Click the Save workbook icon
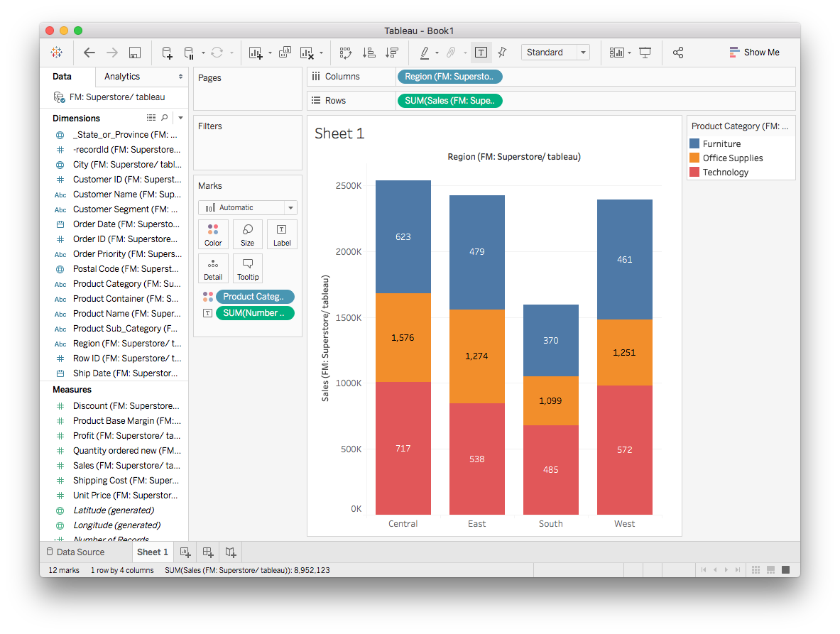Viewport: 840px width, 634px height. point(135,53)
